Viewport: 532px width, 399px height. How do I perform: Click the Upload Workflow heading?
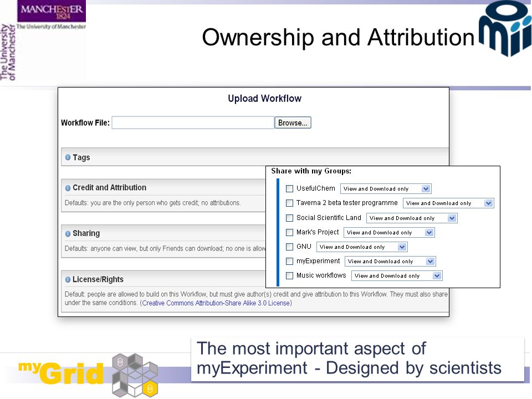(x=265, y=99)
